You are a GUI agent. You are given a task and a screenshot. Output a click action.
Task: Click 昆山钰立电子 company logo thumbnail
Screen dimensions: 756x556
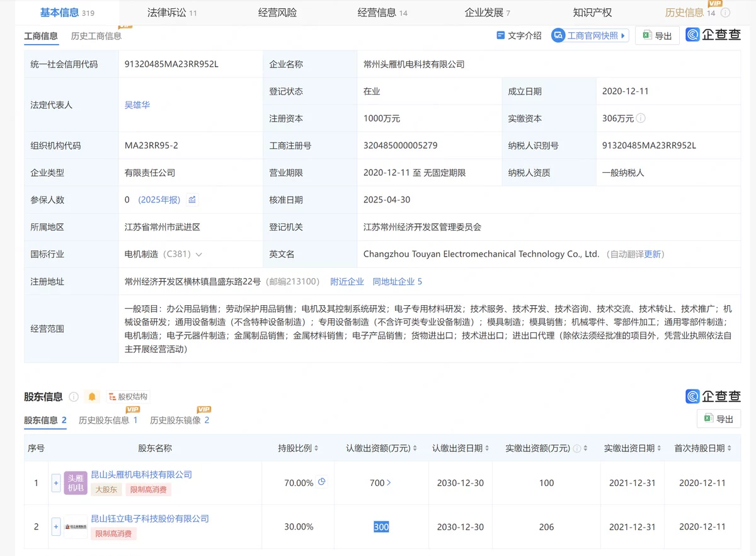coord(76,526)
